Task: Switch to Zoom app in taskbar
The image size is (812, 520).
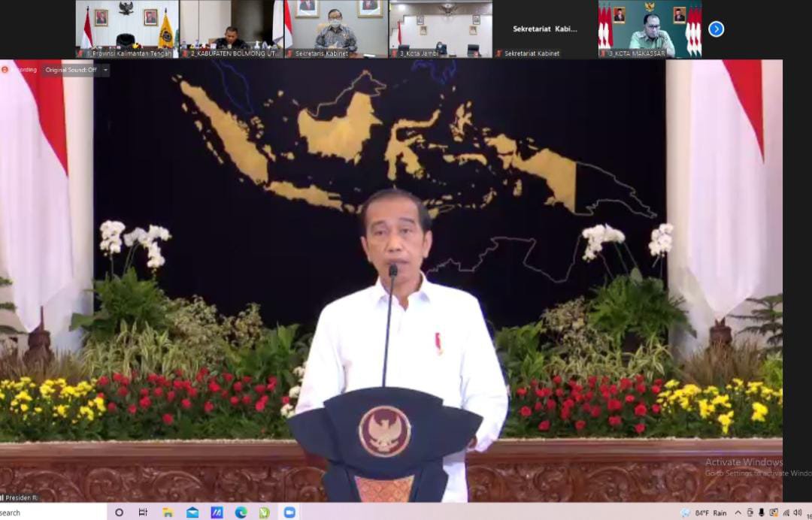Action: (x=289, y=512)
